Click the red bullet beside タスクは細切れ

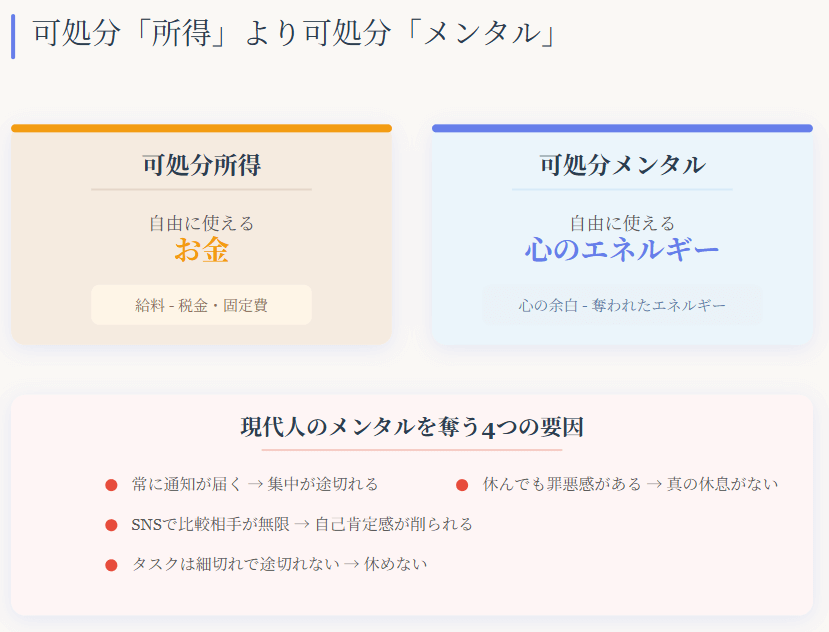point(112,565)
